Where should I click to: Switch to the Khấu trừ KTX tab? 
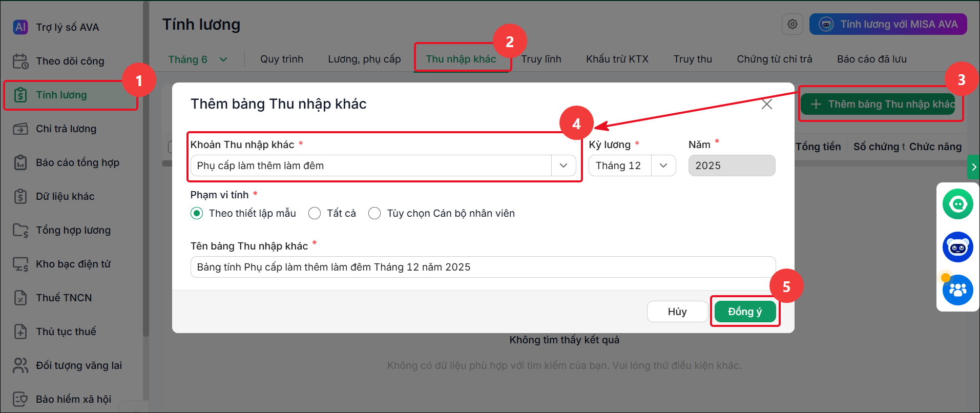coord(617,59)
